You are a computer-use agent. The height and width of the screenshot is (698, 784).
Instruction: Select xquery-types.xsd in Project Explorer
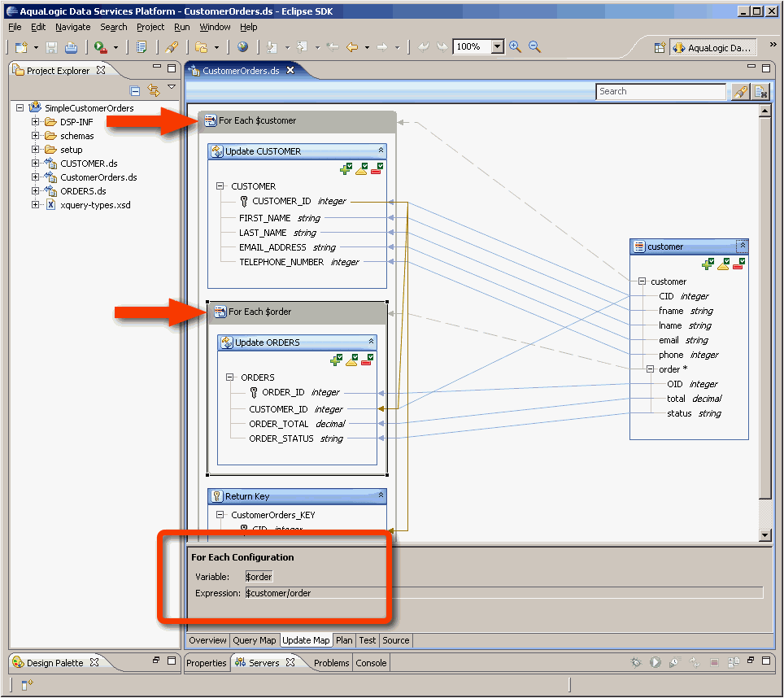coord(95,205)
